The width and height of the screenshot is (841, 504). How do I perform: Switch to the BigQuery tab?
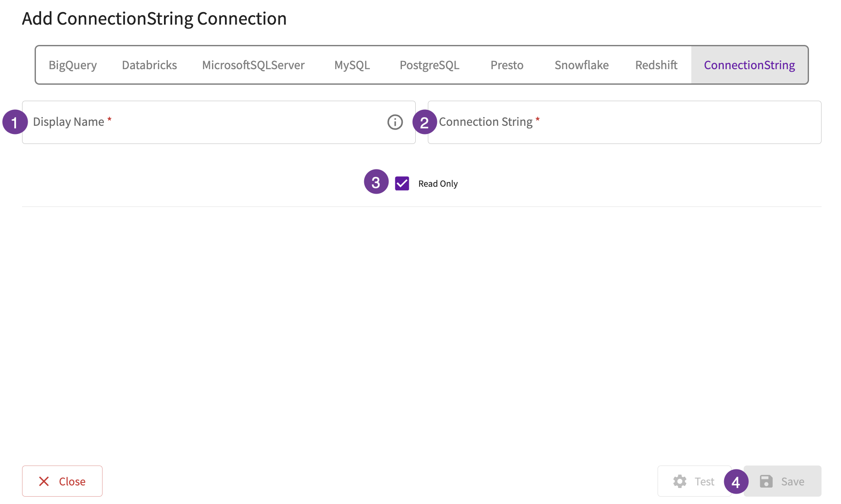(73, 65)
